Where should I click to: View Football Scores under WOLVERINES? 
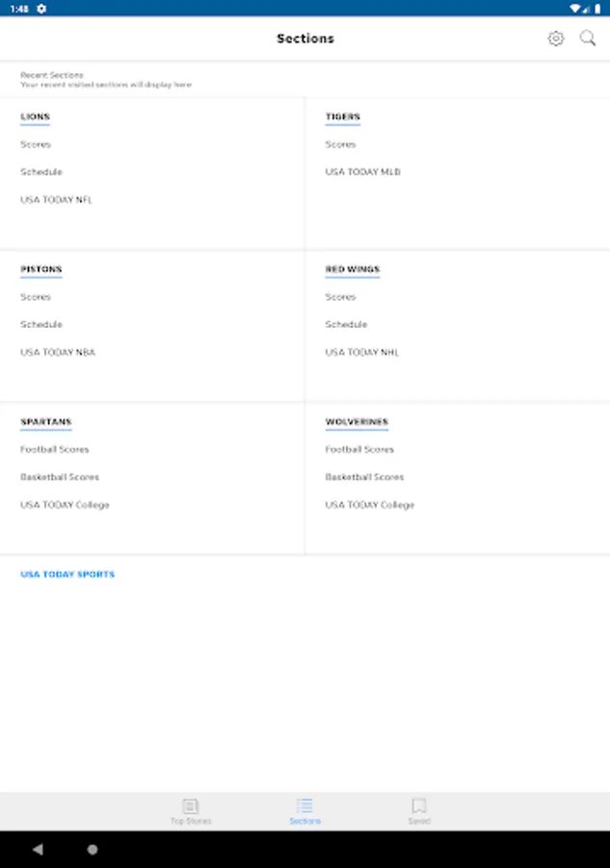359,449
